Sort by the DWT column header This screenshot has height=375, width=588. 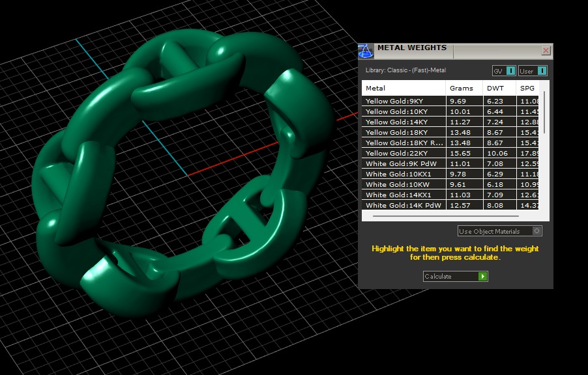tap(499, 88)
